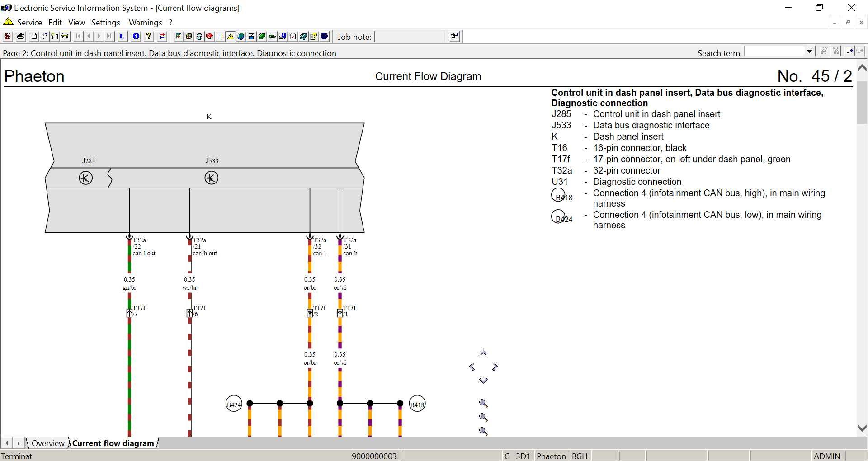This screenshot has width=868, height=461.
Task: Click the checklist clipboard icon
Action: coord(293,36)
